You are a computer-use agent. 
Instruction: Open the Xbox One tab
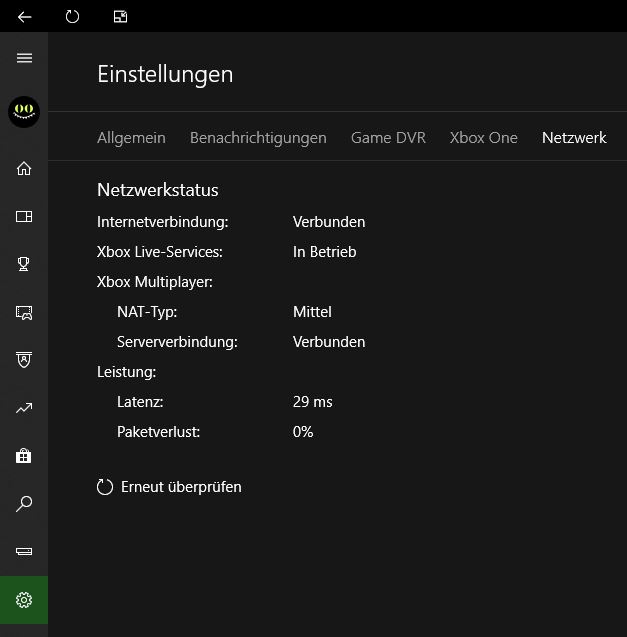(484, 138)
